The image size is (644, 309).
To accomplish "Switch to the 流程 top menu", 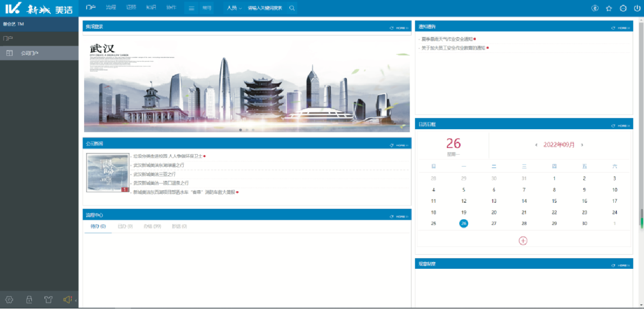I will (110, 8).
